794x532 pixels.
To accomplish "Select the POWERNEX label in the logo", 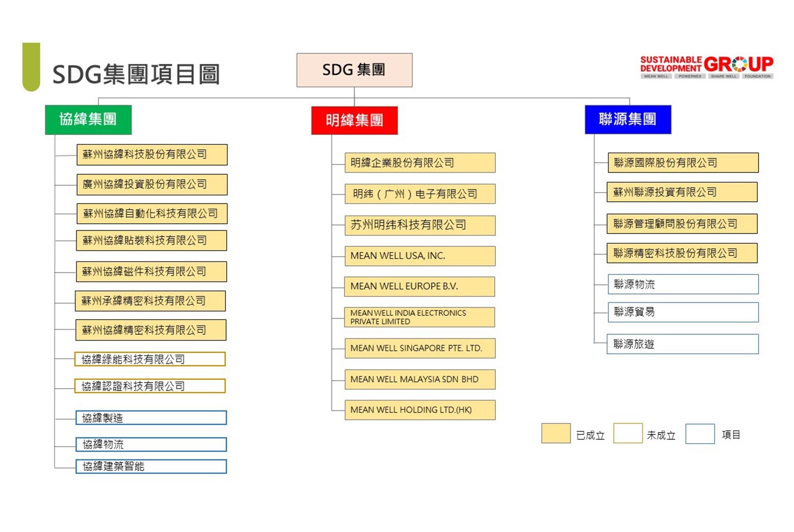I will 690,76.
